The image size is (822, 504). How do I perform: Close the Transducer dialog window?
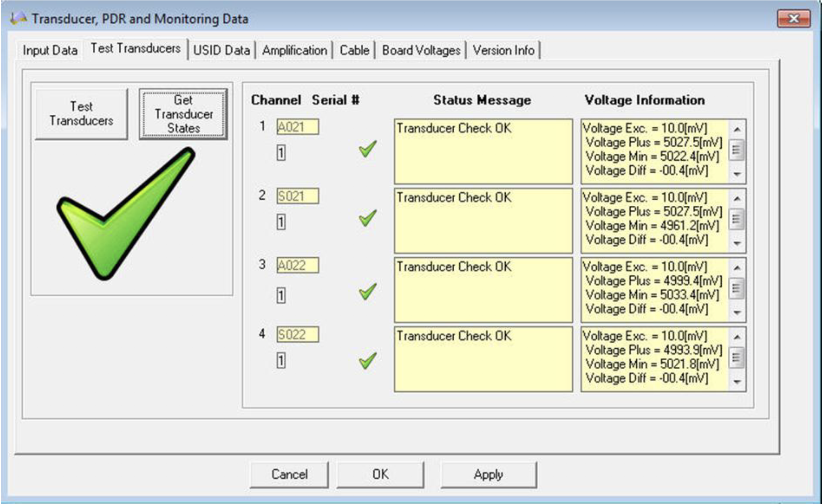tap(793, 19)
